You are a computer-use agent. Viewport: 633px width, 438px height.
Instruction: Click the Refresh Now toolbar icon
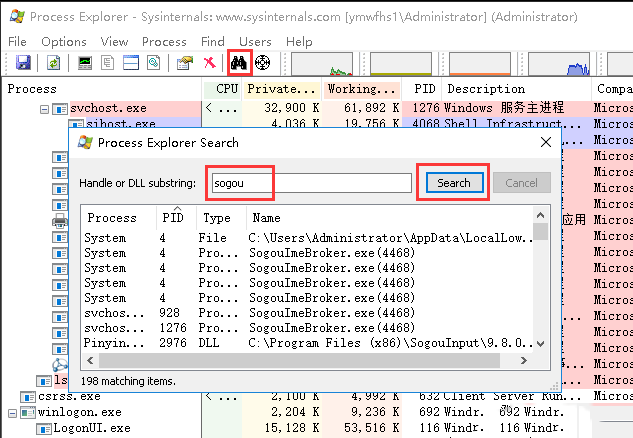[x=53, y=63]
